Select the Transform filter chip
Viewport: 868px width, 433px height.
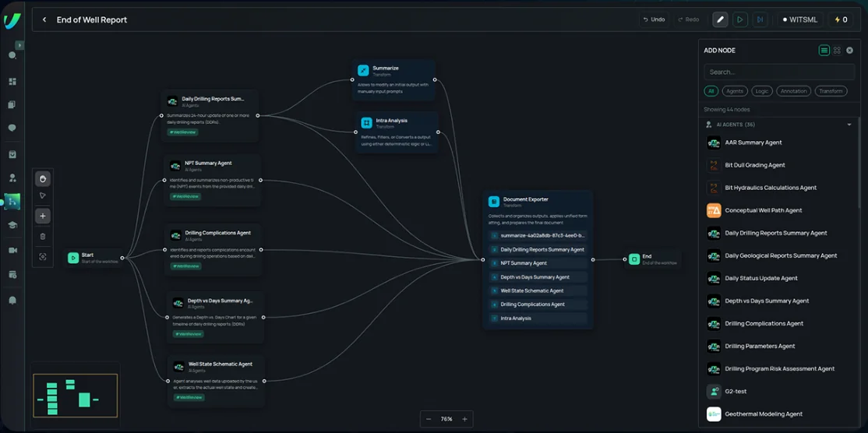point(831,90)
